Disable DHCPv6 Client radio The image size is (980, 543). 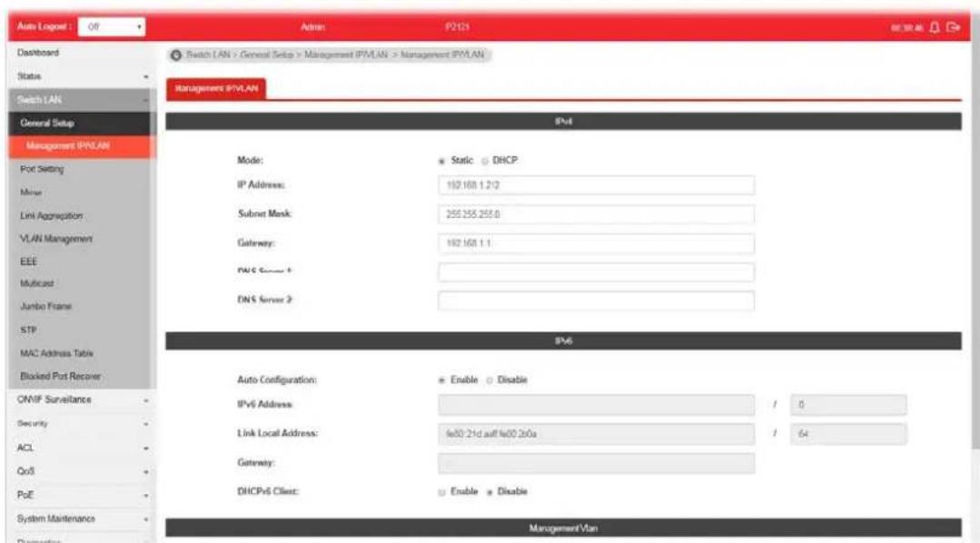click(490, 492)
